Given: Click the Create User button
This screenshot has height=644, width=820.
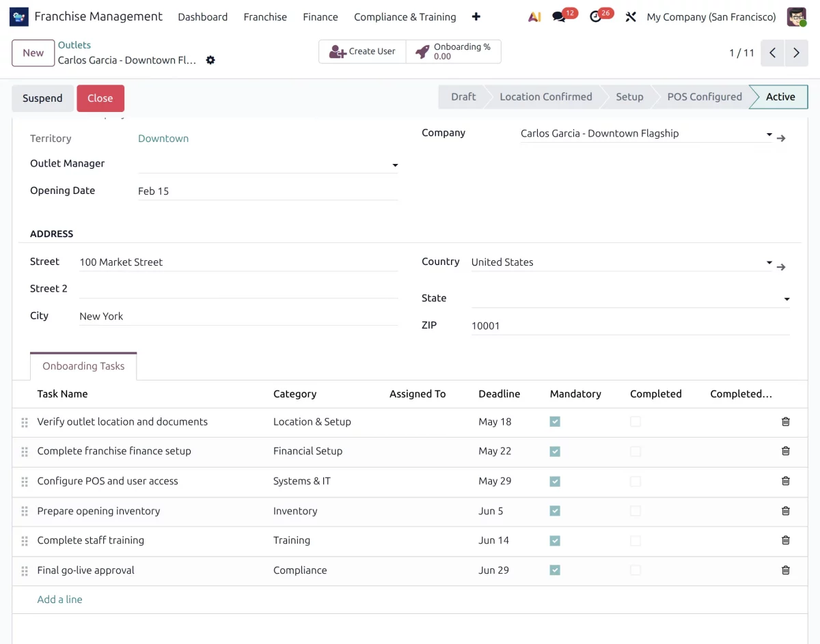Looking at the screenshot, I should pos(363,52).
